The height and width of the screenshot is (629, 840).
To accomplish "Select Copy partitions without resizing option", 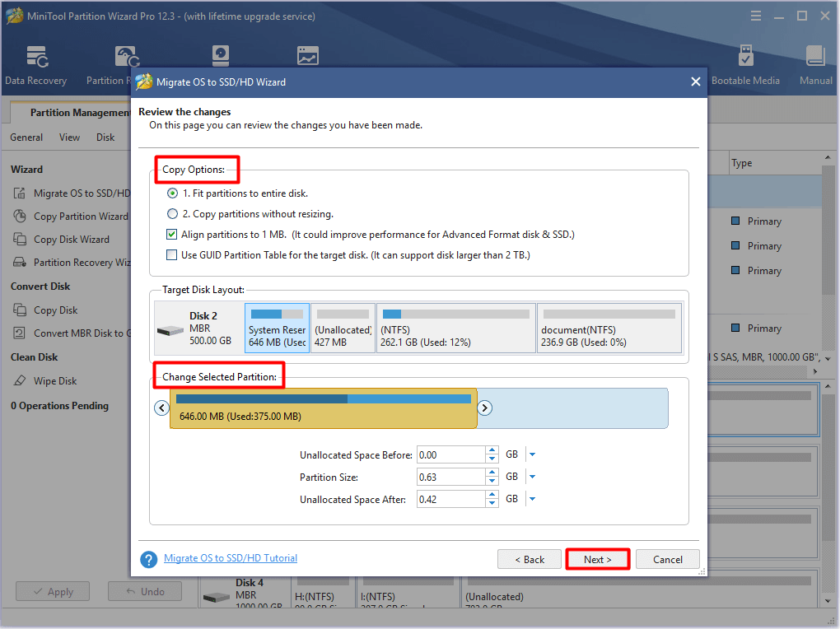I will point(172,214).
